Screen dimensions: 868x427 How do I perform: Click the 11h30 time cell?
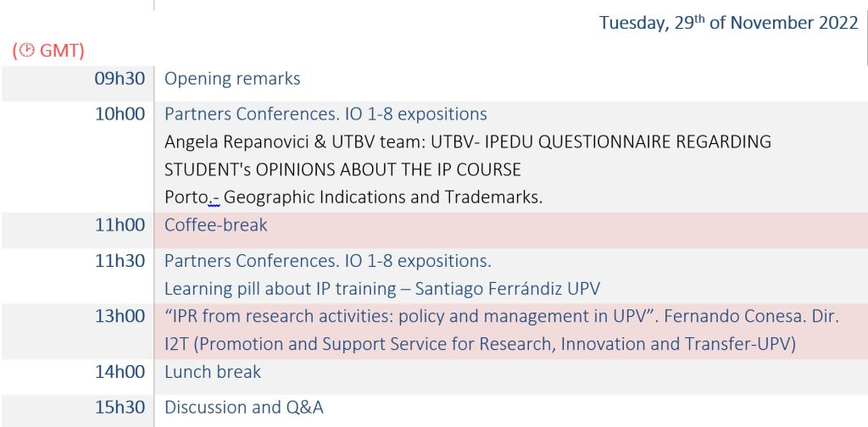click(120, 261)
